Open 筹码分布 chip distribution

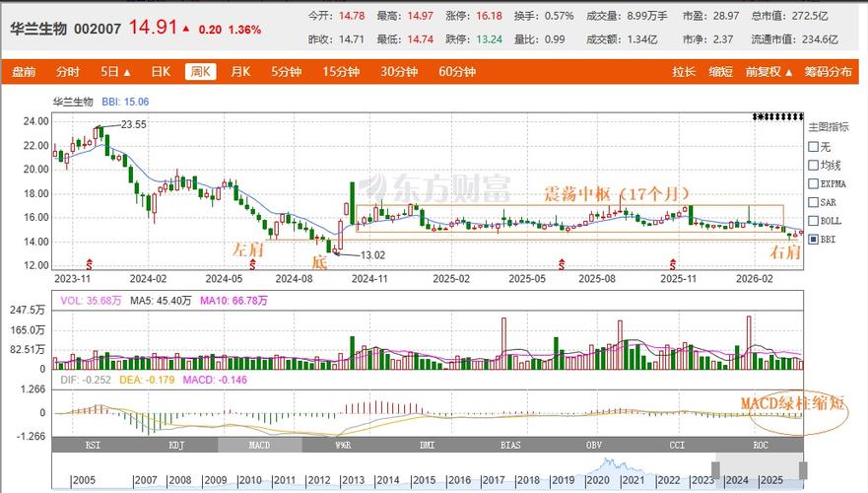[x=829, y=72]
